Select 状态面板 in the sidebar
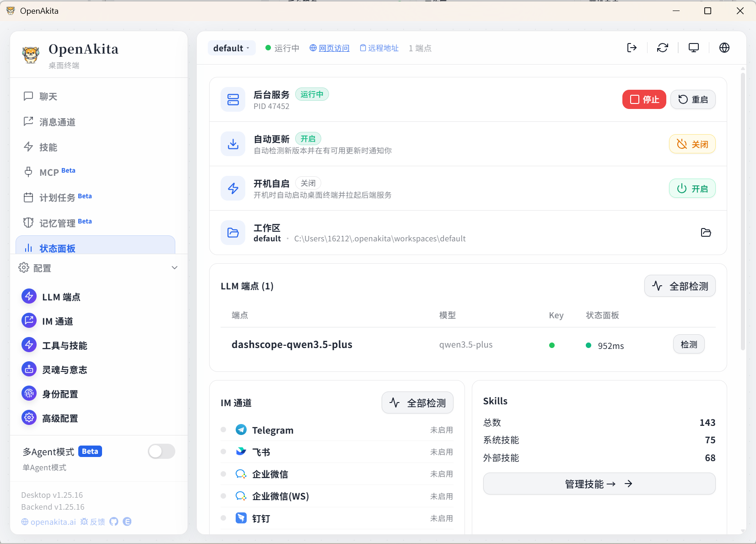Screen dimensions: 756x544 95,245
